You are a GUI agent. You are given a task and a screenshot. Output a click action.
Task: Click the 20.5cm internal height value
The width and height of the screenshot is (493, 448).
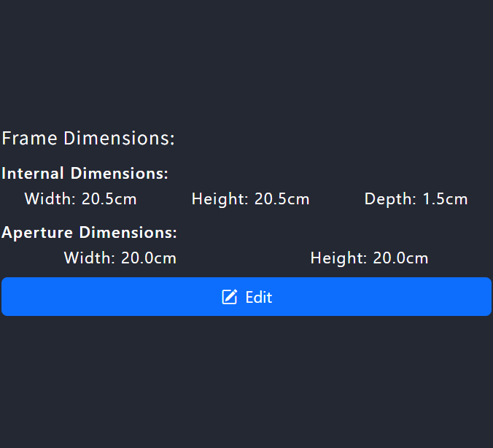tap(282, 198)
